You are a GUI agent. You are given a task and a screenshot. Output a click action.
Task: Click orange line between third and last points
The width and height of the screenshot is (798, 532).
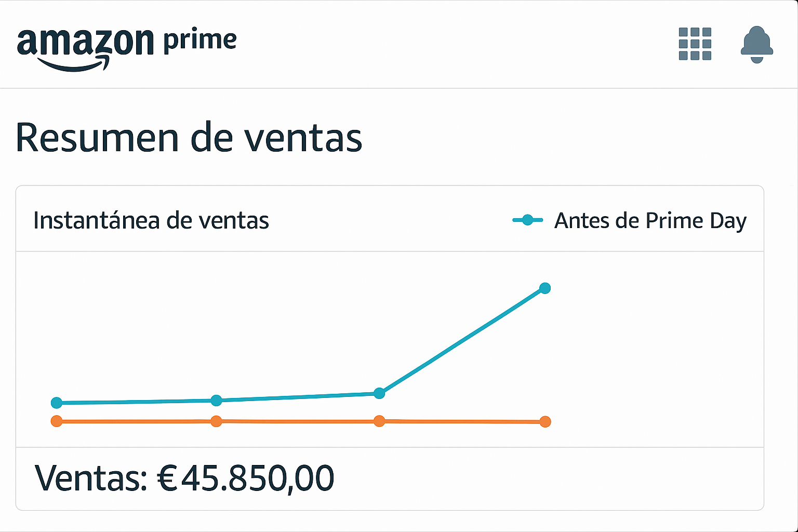(462, 421)
